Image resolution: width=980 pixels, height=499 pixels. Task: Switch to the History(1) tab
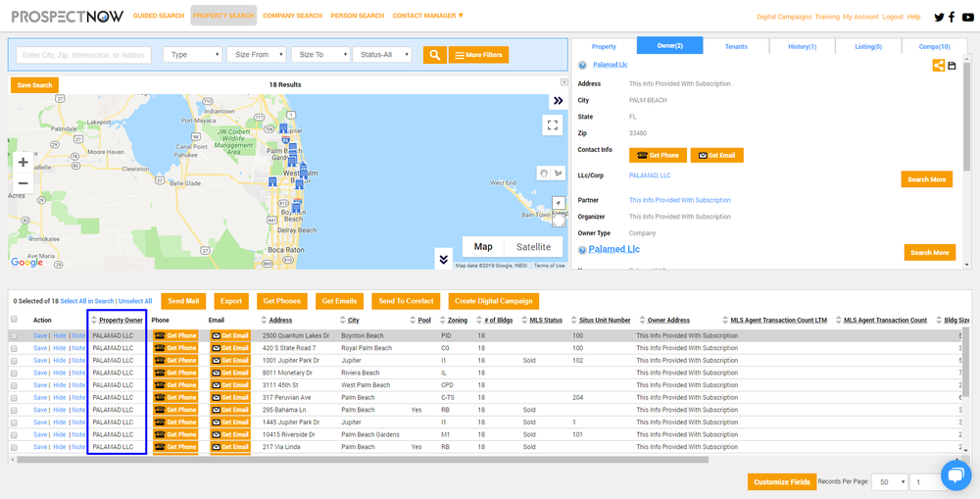(803, 46)
